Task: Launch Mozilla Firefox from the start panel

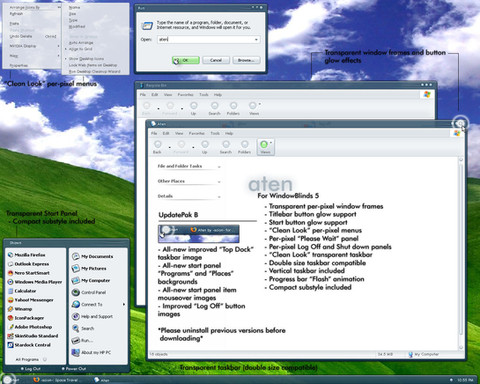Action: point(26,255)
